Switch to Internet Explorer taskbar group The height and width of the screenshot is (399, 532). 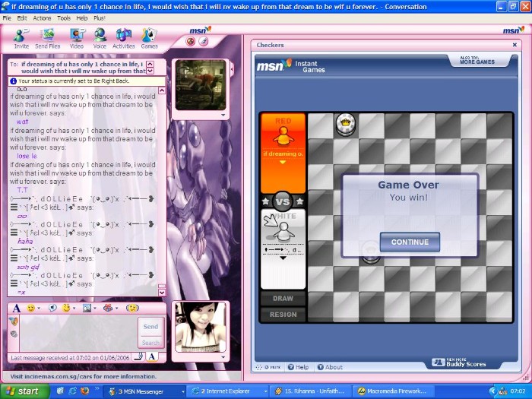(x=227, y=391)
